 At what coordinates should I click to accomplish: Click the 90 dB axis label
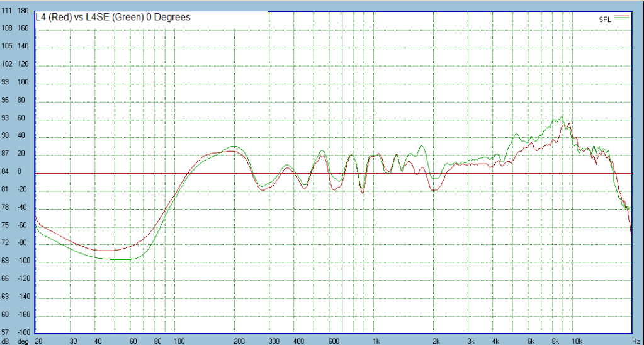coord(4,137)
